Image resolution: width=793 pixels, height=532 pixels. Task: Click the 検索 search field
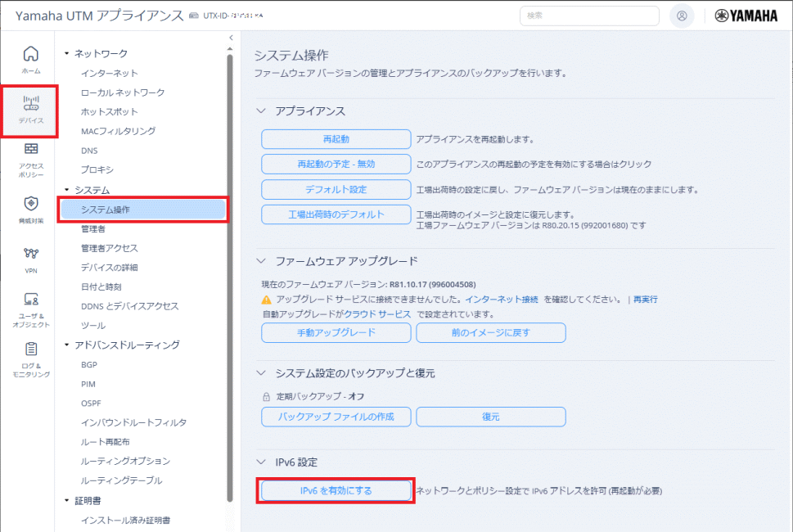tap(588, 16)
